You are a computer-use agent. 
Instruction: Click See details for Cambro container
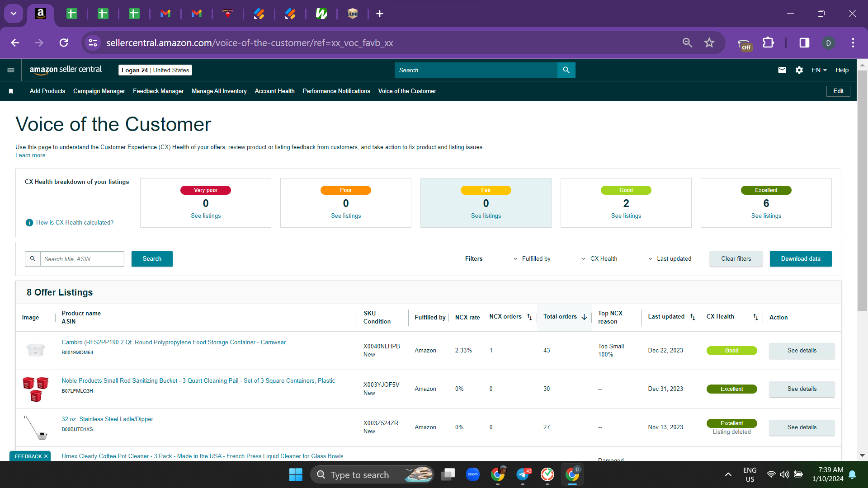coord(802,351)
